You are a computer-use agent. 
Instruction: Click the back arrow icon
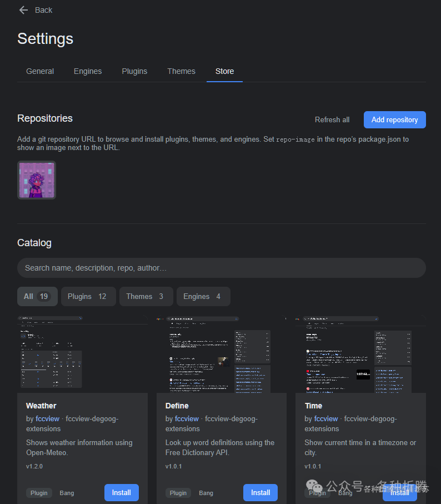click(23, 10)
